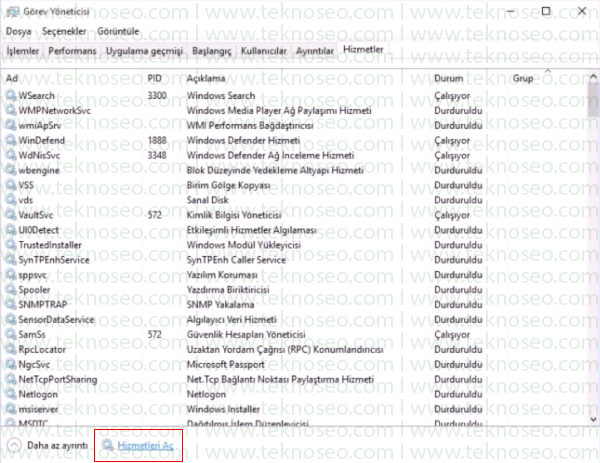Select Windows Modül Yükleyicisi description
This screenshot has height=463, width=600.
pyautogui.click(x=244, y=245)
